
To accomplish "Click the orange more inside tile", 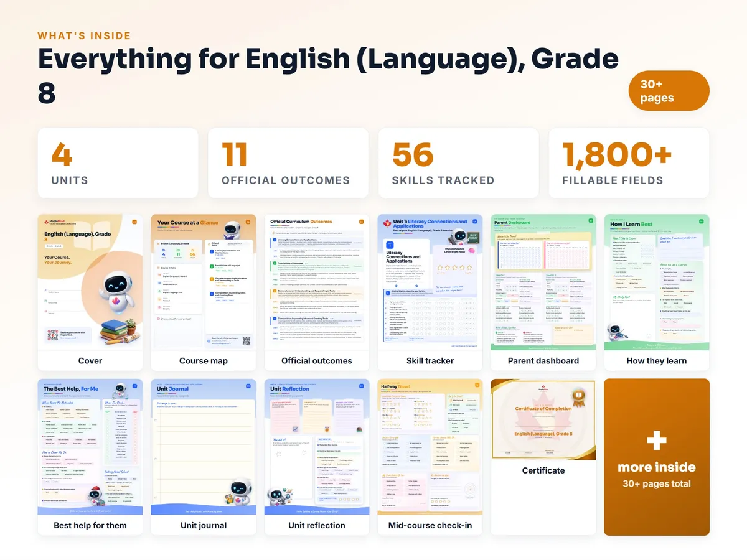I will click(657, 457).
